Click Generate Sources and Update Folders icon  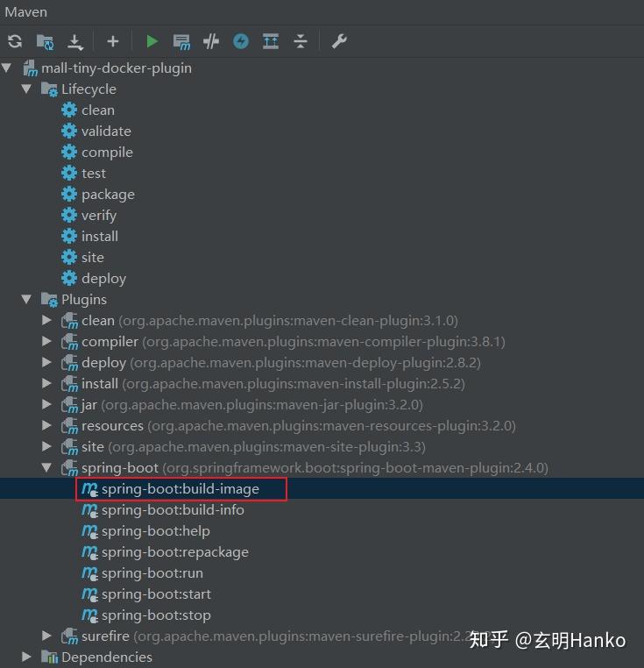[x=46, y=42]
